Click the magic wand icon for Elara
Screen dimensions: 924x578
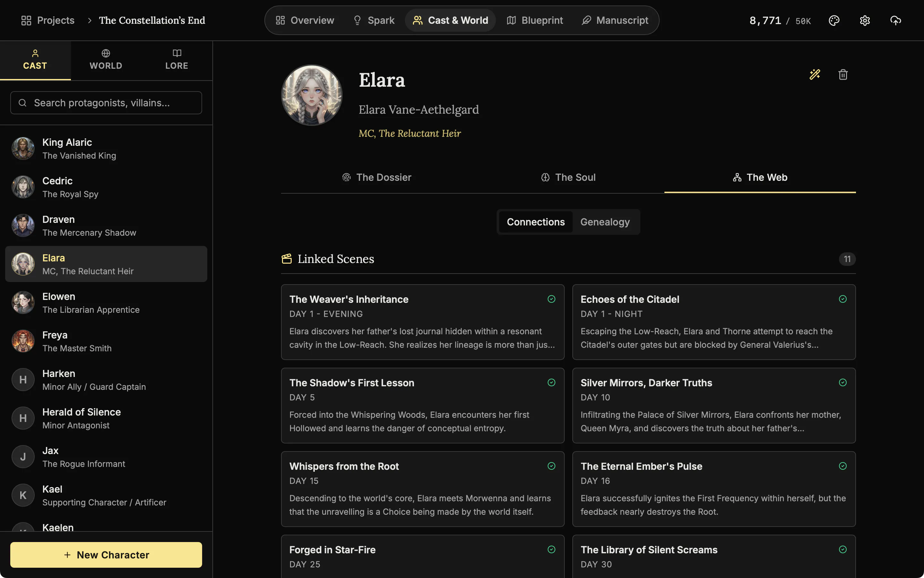pos(815,74)
